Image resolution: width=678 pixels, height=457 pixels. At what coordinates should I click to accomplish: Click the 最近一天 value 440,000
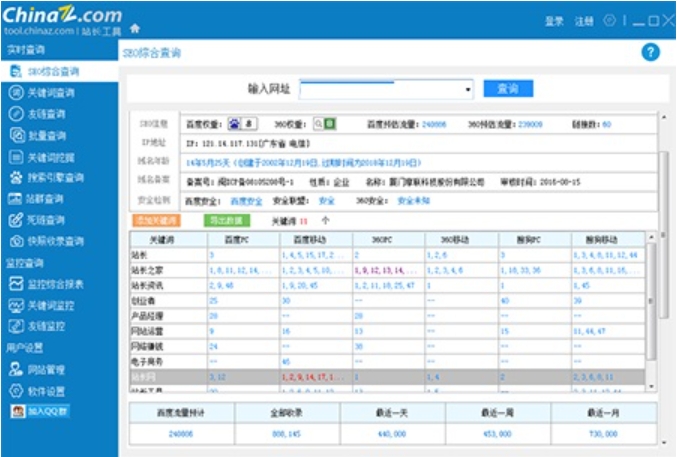pos(392,434)
